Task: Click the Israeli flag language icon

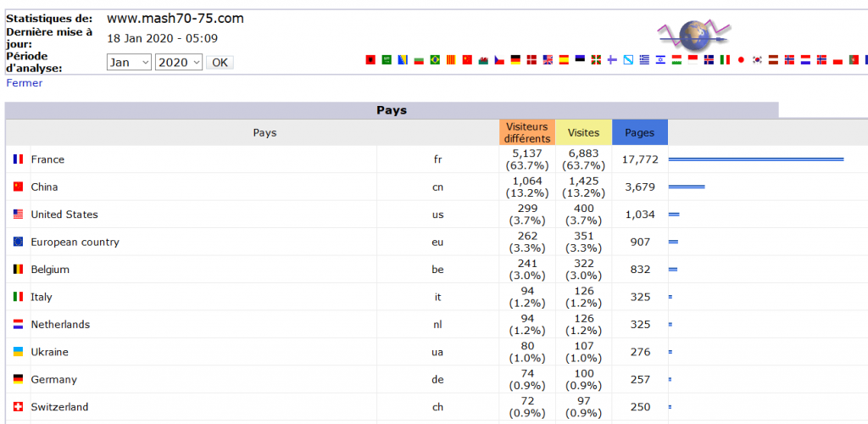Action: pos(660,59)
